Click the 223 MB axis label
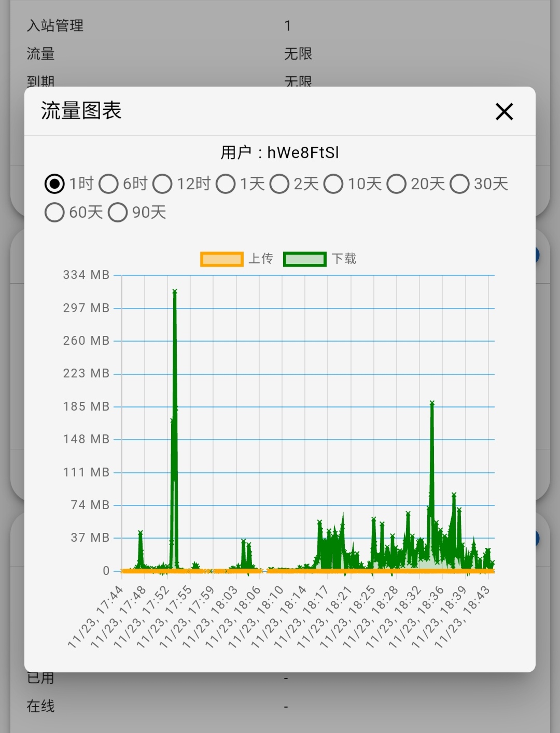The width and height of the screenshot is (560, 733). [87, 373]
